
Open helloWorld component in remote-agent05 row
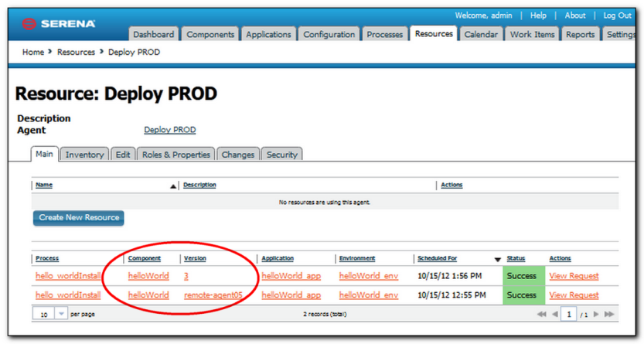(x=148, y=295)
